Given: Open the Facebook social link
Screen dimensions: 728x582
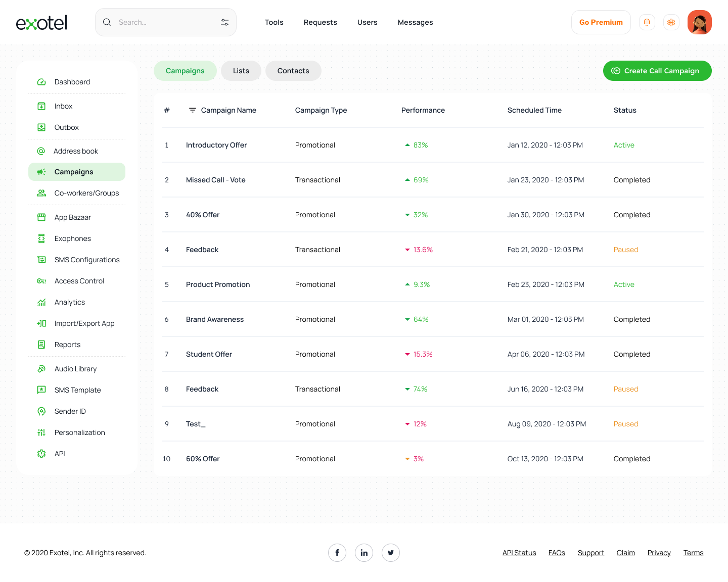Looking at the screenshot, I should pyautogui.click(x=337, y=553).
